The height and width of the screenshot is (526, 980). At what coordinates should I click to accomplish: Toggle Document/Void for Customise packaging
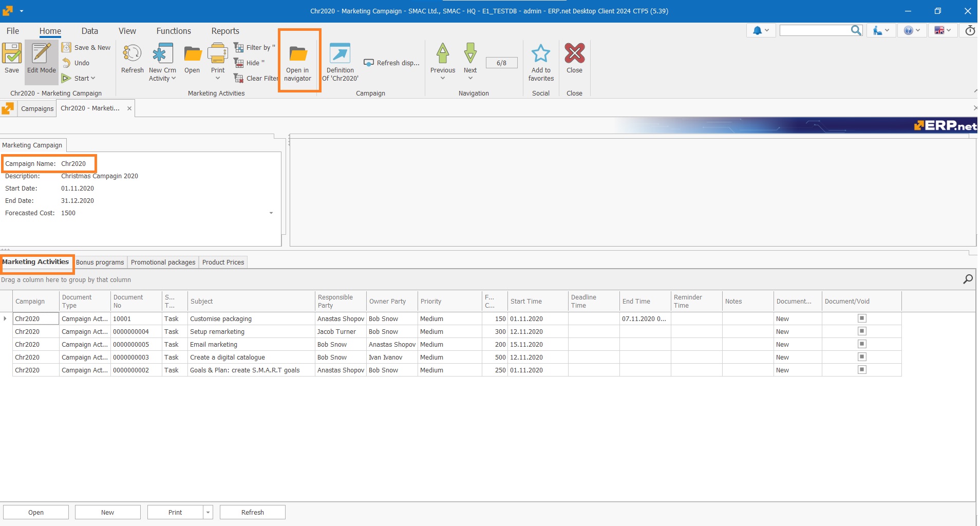coord(862,318)
